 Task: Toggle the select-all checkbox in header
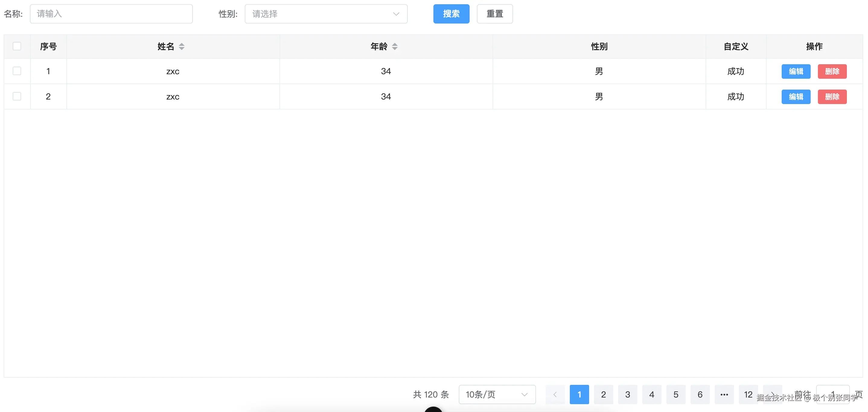pos(17,46)
